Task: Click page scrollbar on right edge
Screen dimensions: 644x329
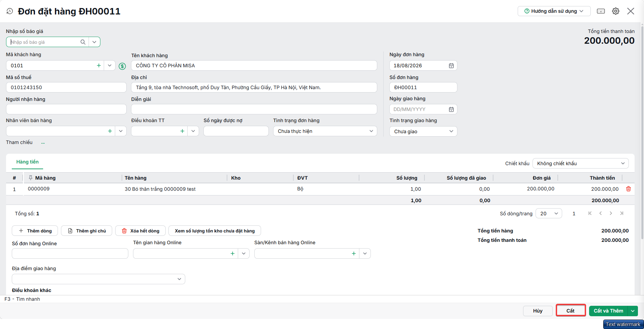Action: point(642,133)
